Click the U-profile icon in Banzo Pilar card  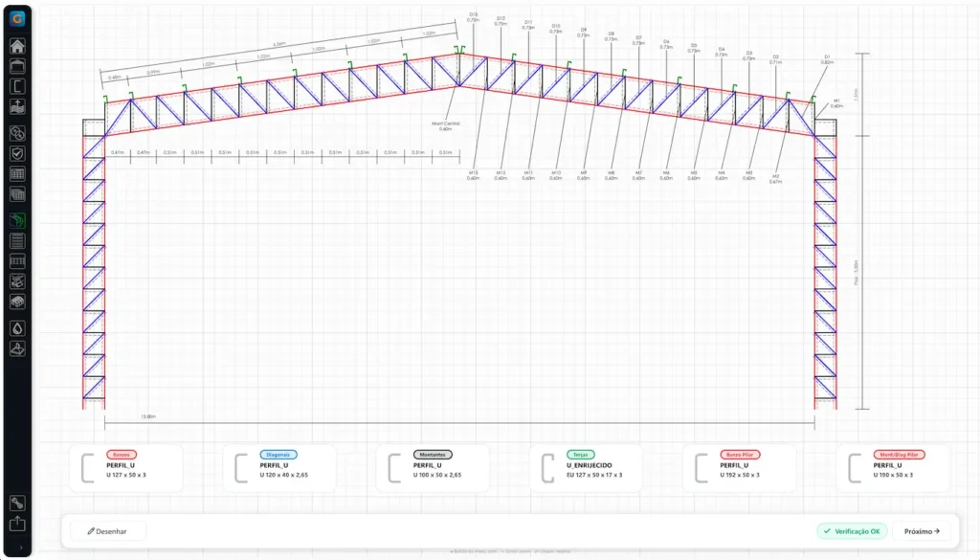(x=702, y=469)
